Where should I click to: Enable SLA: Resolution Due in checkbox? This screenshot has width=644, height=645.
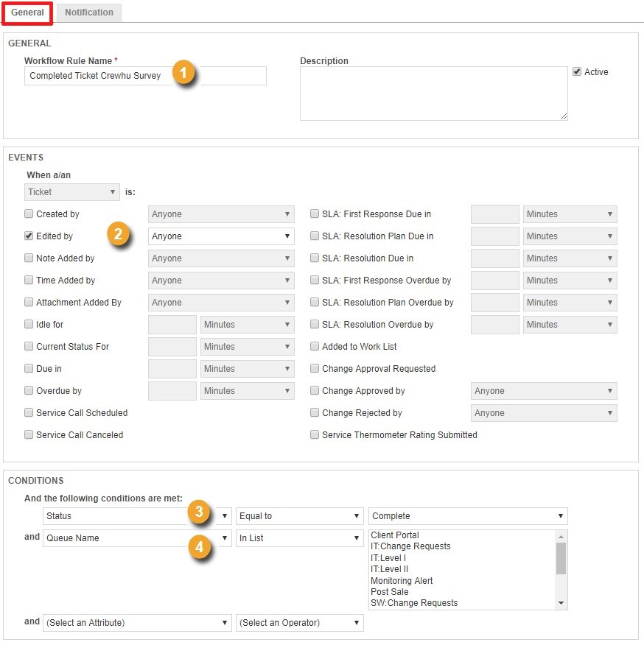pos(315,258)
